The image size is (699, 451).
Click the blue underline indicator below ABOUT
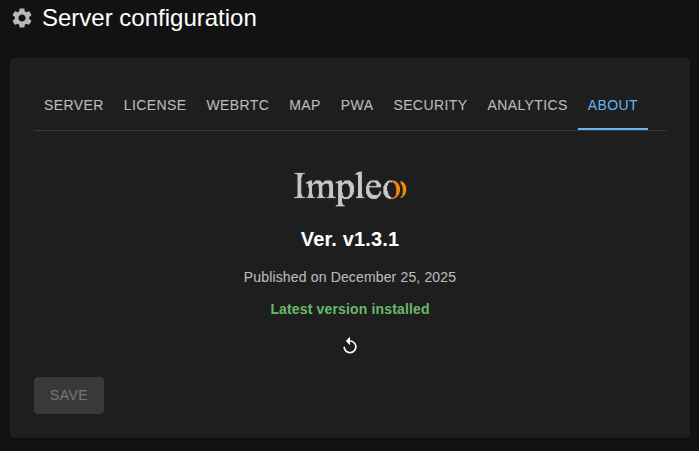coord(612,129)
